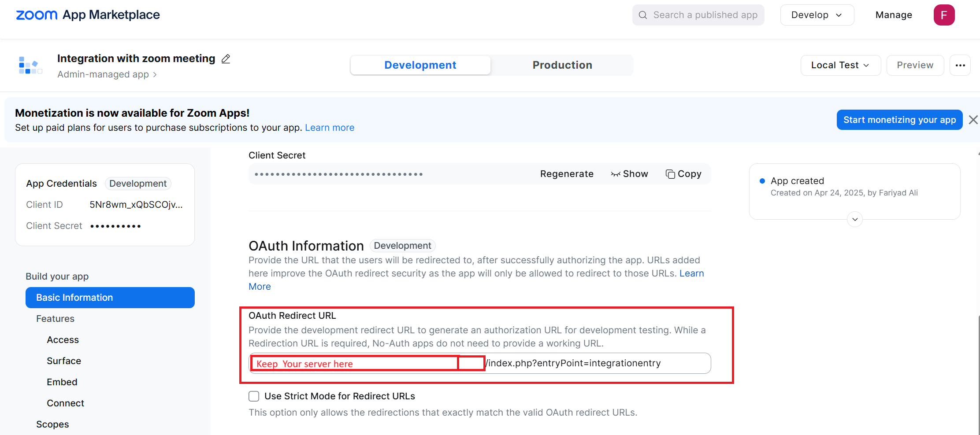This screenshot has height=435, width=980.
Task: Click the app logo thumbnail
Action: (x=30, y=65)
